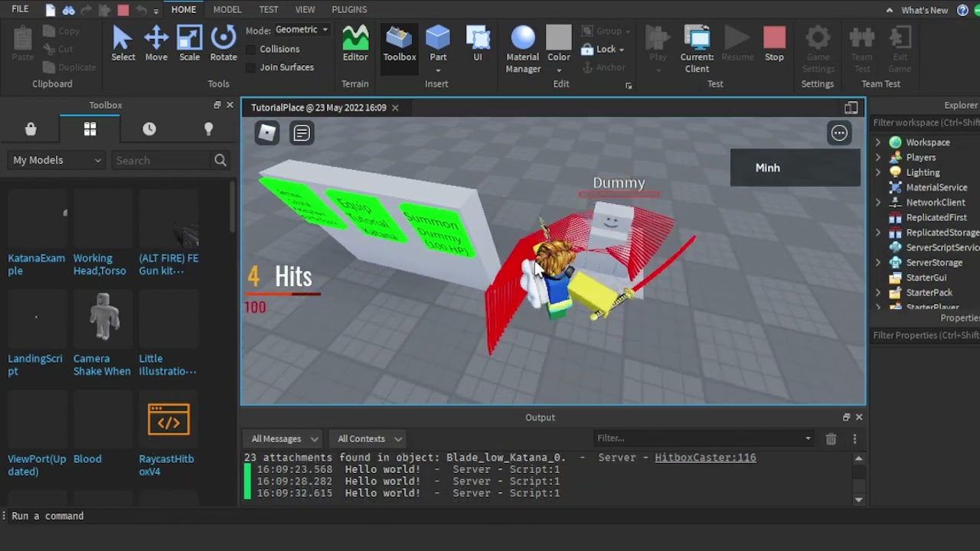Expand the Workspace tree node
980x551 pixels.
pos(878,142)
